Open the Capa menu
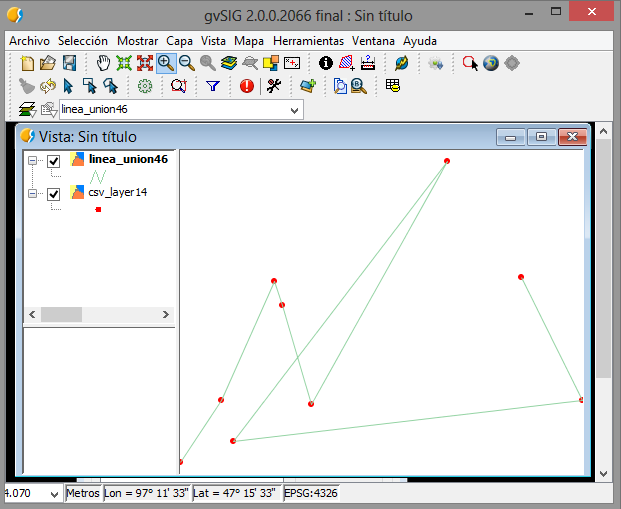Image resolution: width=621 pixels, height=509 pixels. coord(180,41)
